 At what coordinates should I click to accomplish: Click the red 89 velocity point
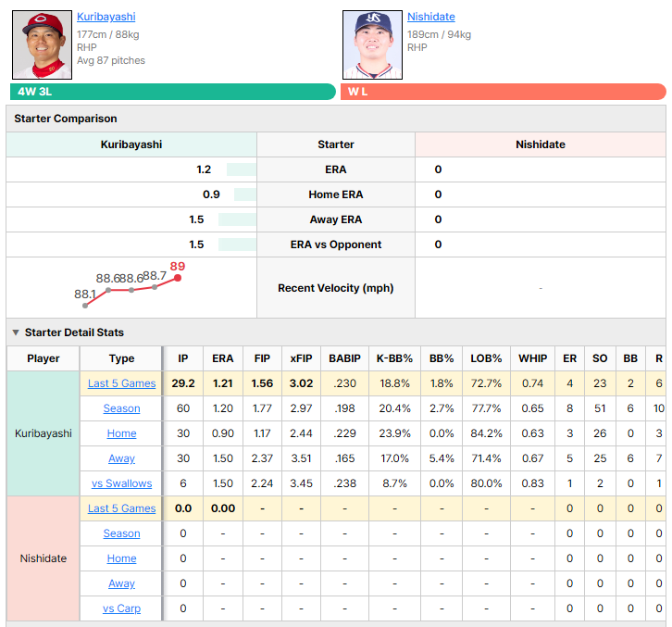point(178,278)
